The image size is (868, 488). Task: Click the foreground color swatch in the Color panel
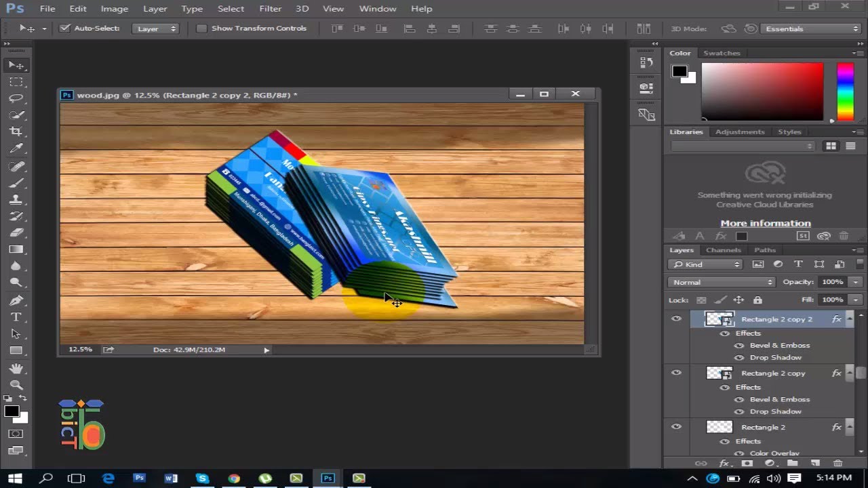(679, 71)
